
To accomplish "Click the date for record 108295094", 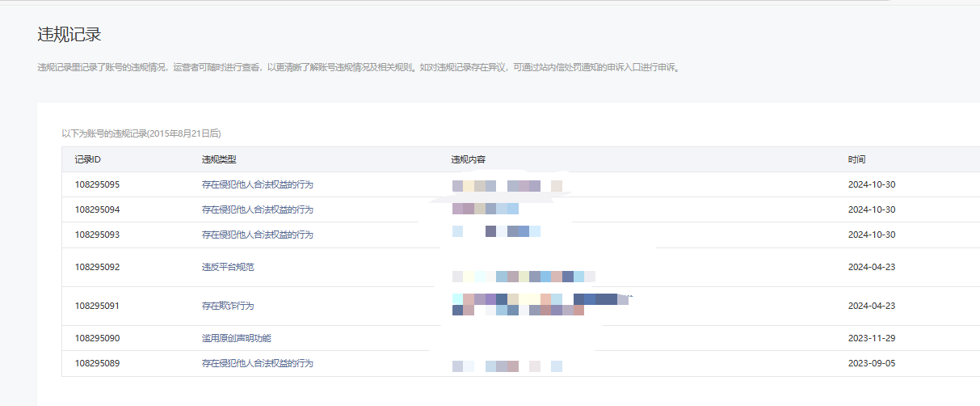I will (872, 209).
